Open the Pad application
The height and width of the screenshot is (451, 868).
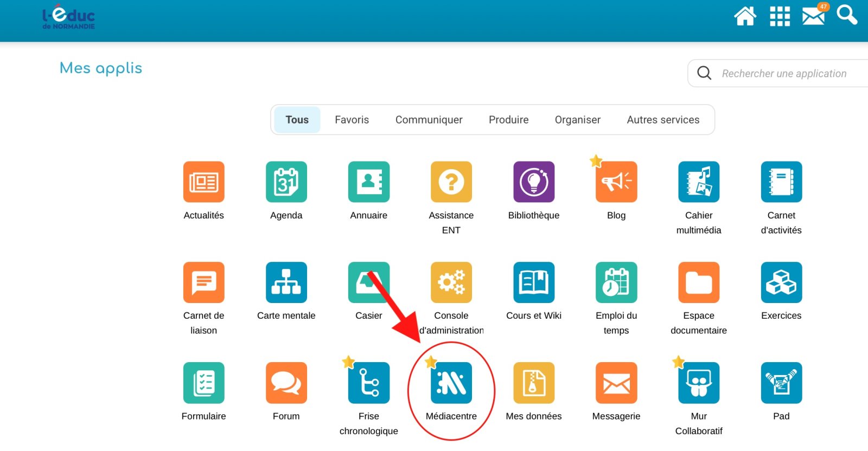tap(781, 383)
